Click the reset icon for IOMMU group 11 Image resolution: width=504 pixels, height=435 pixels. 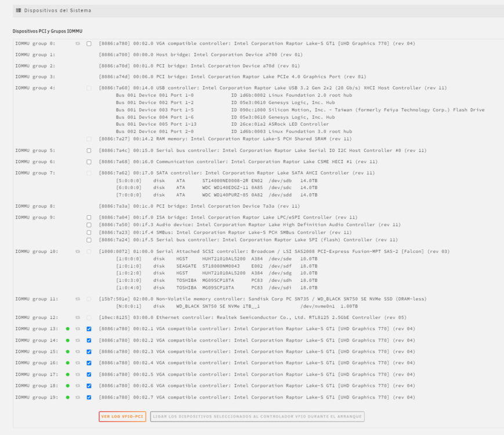coord(78,299)
